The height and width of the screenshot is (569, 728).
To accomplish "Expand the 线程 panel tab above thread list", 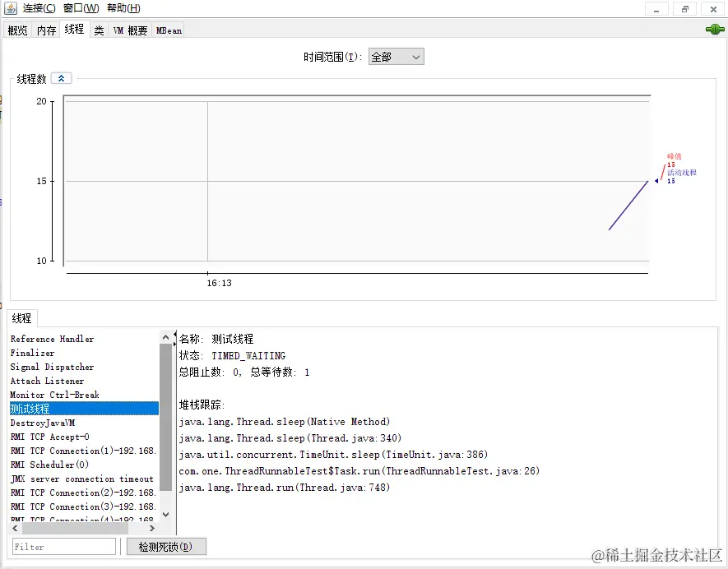I will pyautogui.click(x=21, y=317).
